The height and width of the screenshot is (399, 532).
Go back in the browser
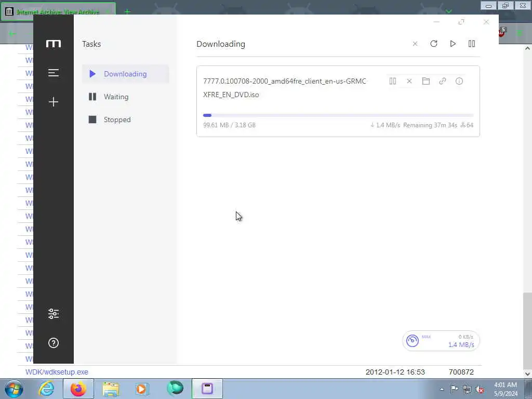point(12,33)
